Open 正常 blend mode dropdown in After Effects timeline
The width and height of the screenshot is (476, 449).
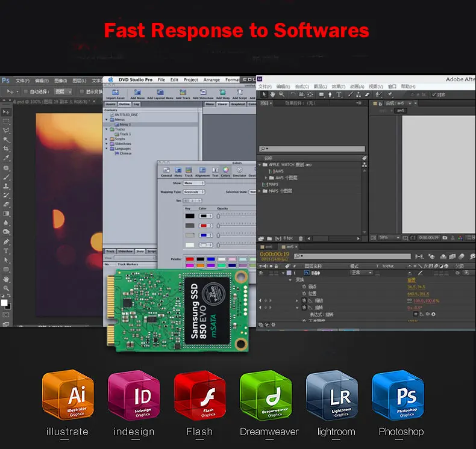pos(362,273)
